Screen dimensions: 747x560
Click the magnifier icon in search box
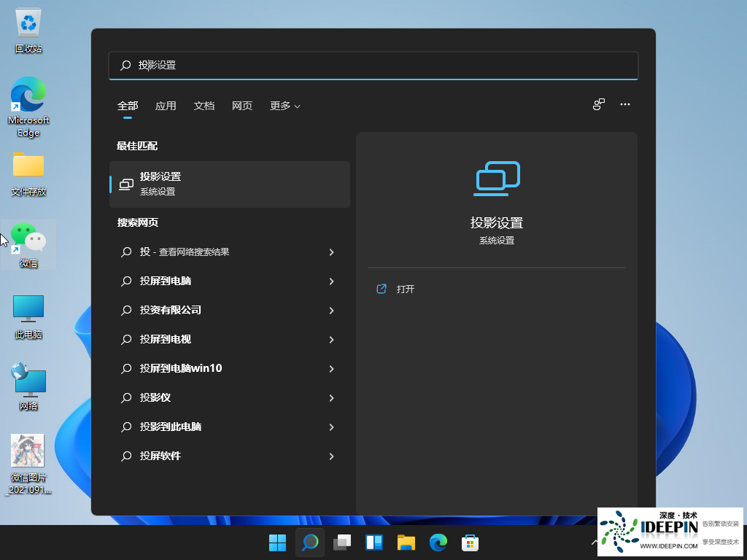125,65
